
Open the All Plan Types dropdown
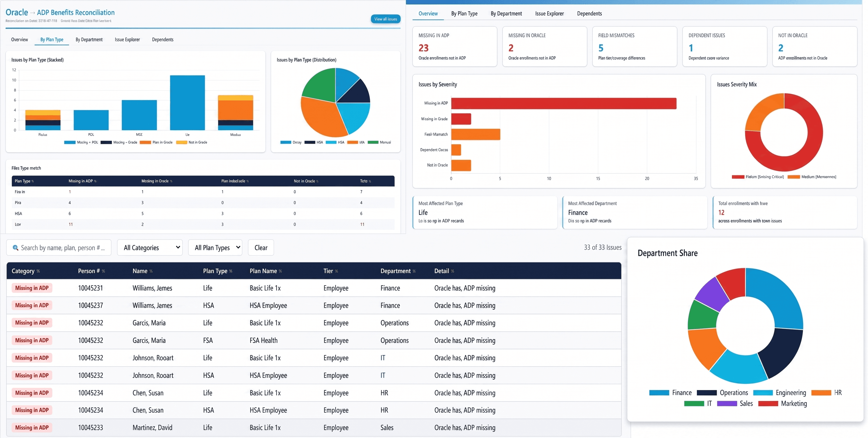pos(215,248)
